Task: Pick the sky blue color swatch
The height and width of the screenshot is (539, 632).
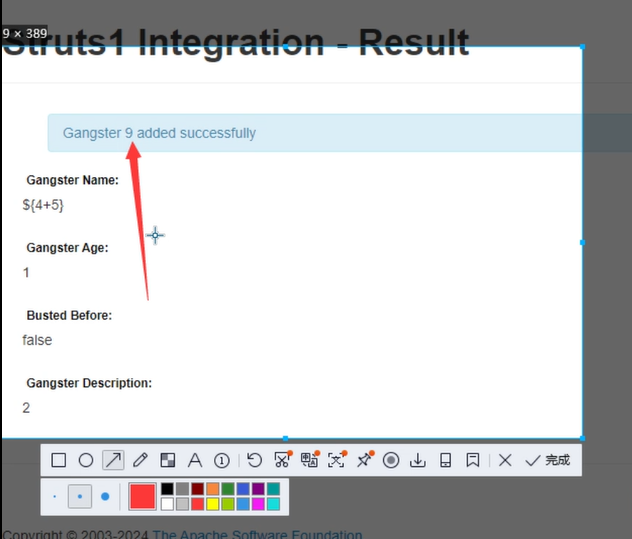Action: click(243, 504)
